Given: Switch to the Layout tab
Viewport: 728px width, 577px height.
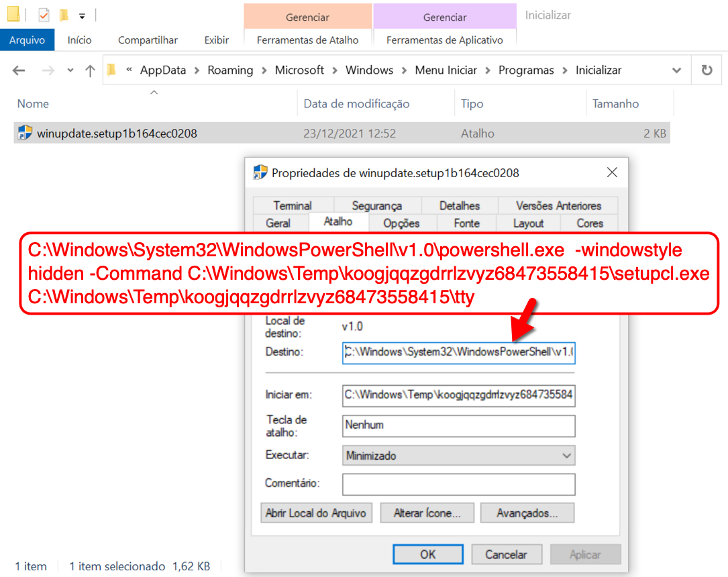Looking at the screenshot, I should tap(528, 223).
